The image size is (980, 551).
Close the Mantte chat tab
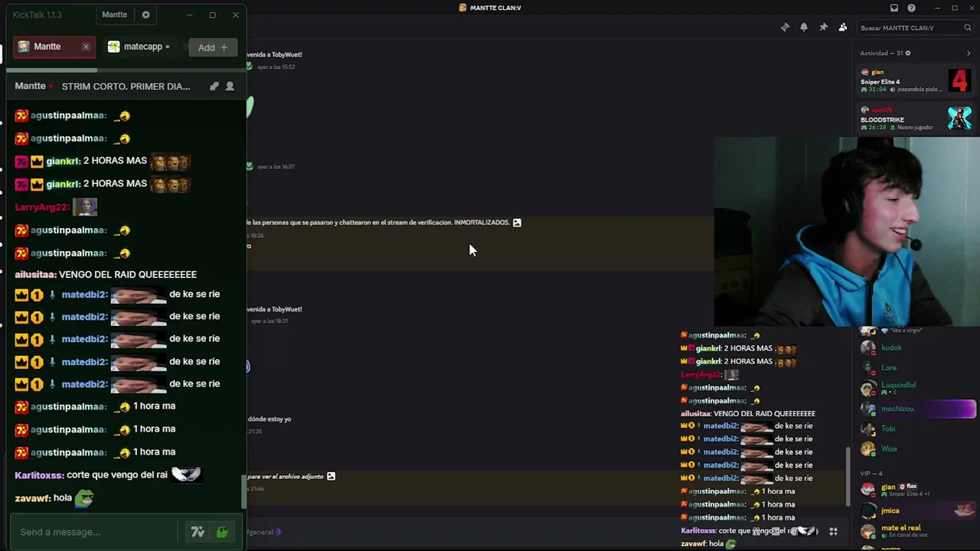click(86, 47)
